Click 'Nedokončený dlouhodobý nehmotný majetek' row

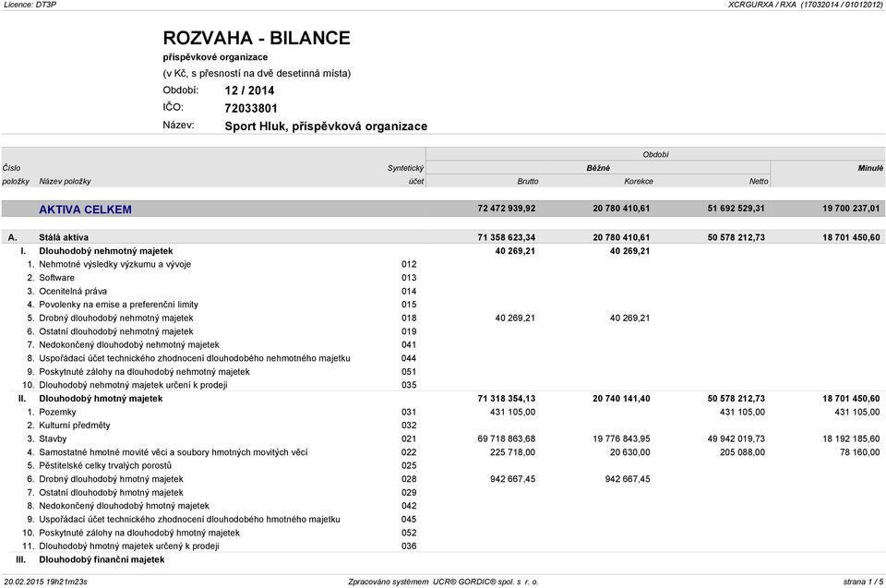(129, 345)
